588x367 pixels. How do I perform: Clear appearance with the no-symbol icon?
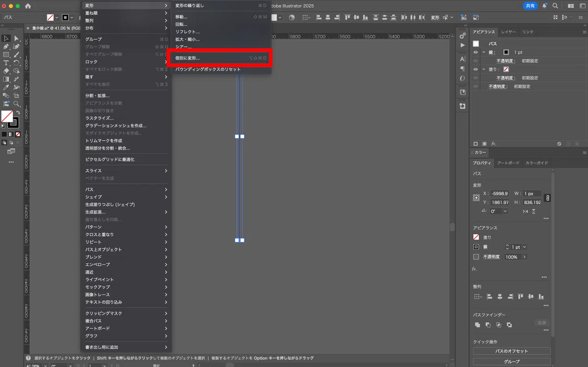tap(559, 144)
